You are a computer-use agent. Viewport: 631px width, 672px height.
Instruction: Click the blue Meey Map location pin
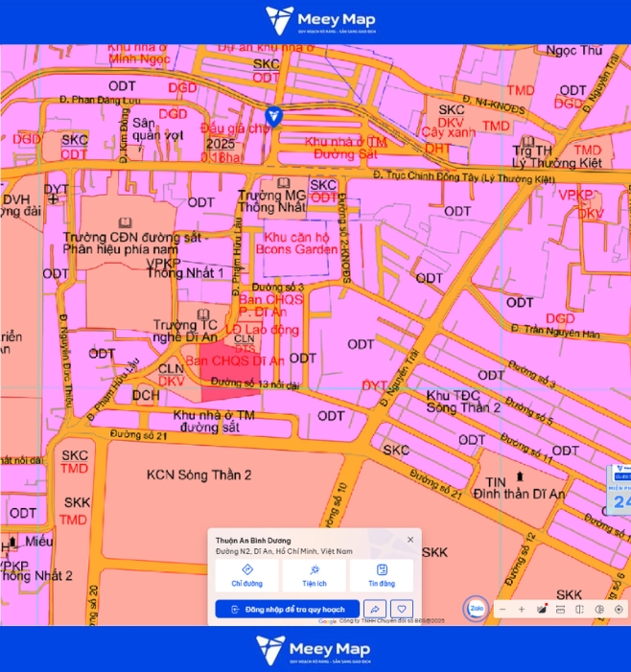click(273, 117)
